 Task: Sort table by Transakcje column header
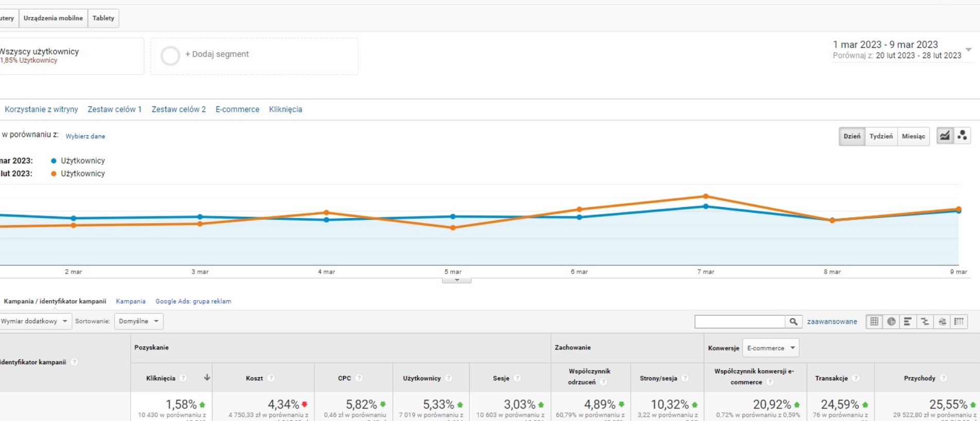pos(831,378)
